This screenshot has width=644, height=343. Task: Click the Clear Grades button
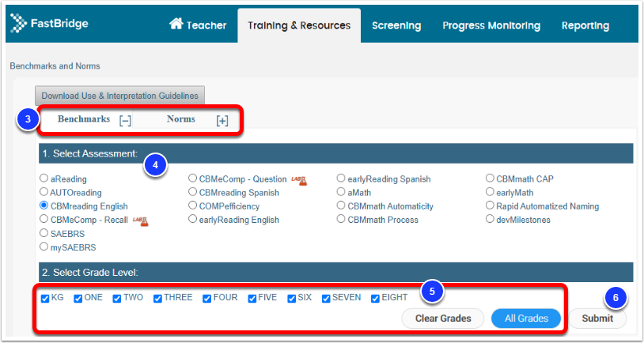point(443,318)
